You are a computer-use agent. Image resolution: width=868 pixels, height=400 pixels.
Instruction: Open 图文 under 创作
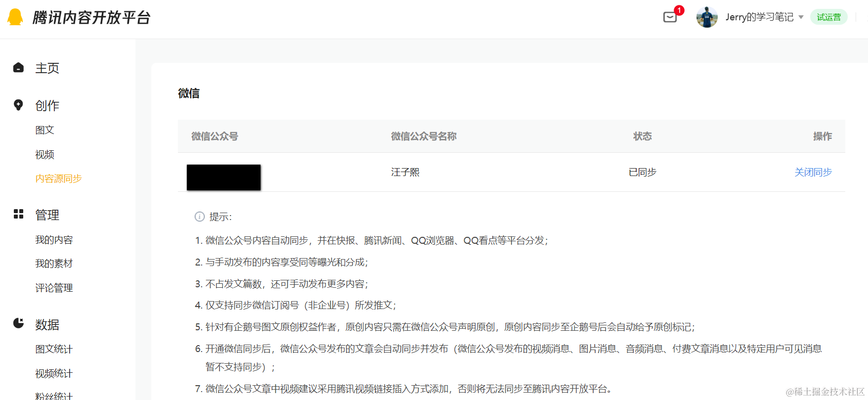click(x=44, y=130)
